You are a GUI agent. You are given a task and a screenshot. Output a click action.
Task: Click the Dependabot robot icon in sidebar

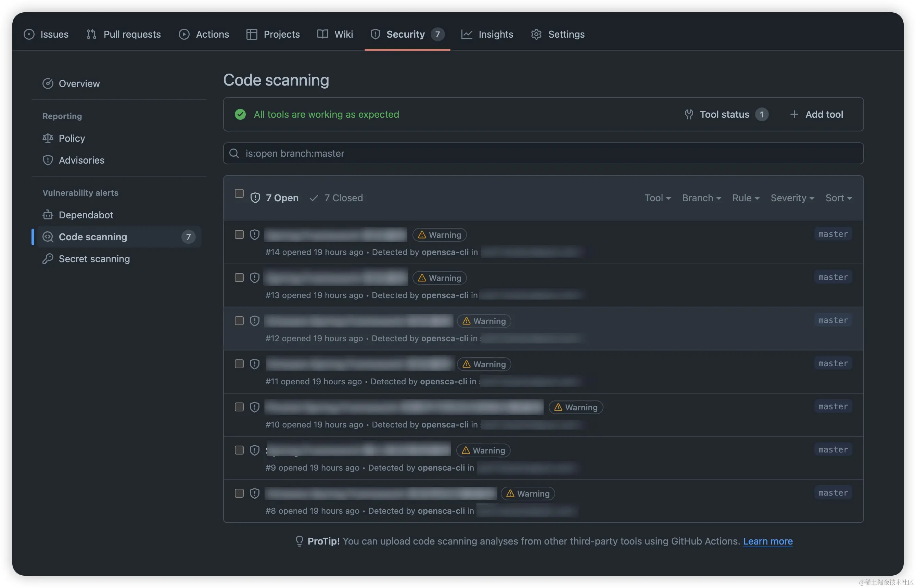click(x=48, y=215)
